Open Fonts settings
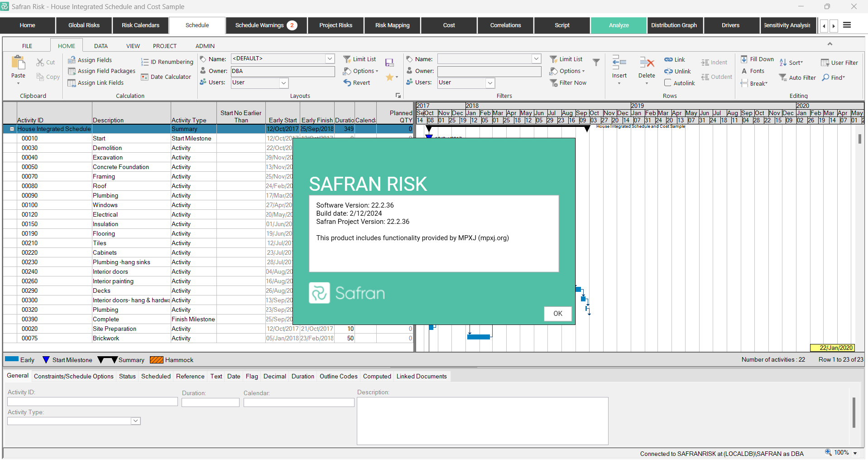The height and width of the screenshot is (460, 868). pos(753,71)
